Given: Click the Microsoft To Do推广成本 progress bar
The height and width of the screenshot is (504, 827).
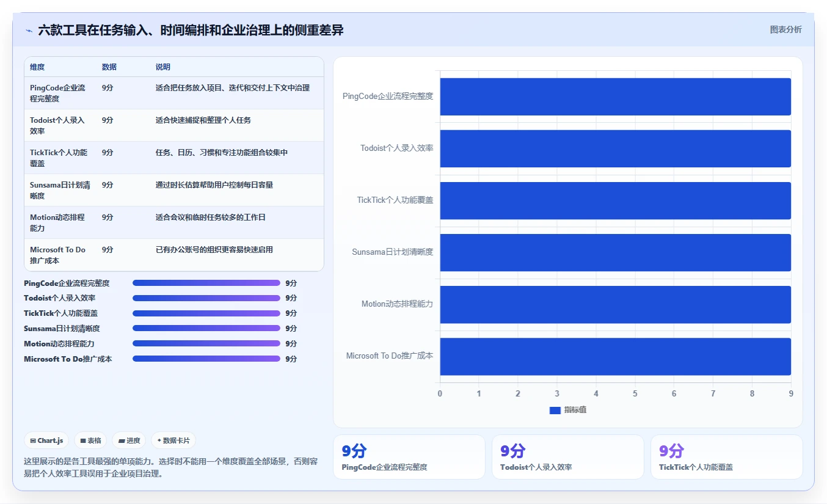Looking at the screenshot, I should [206, 359].
